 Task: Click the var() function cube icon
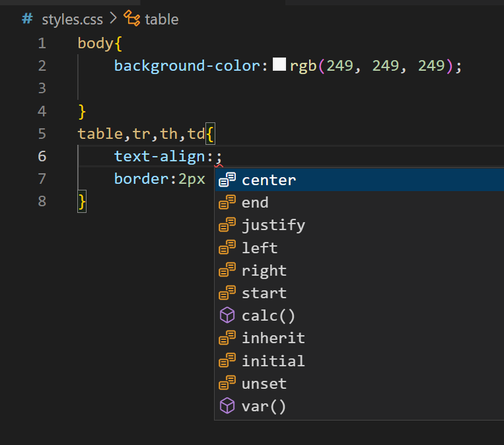point(227,406)
